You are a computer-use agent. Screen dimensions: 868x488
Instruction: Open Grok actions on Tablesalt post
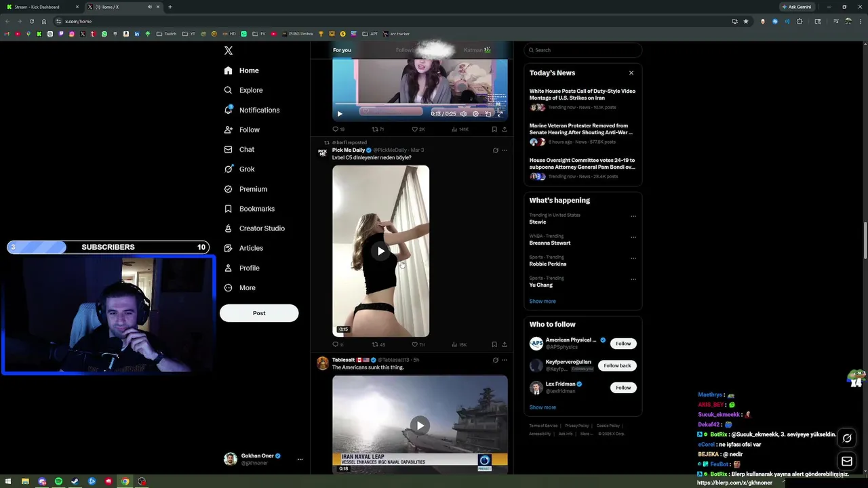[496, 361]
